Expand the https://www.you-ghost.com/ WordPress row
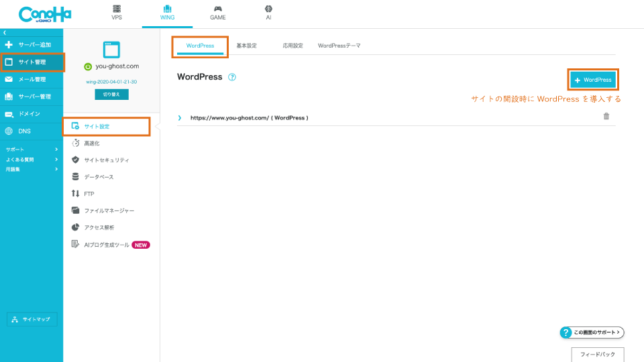Screen dimensions: 644x362 pos(180,118)
